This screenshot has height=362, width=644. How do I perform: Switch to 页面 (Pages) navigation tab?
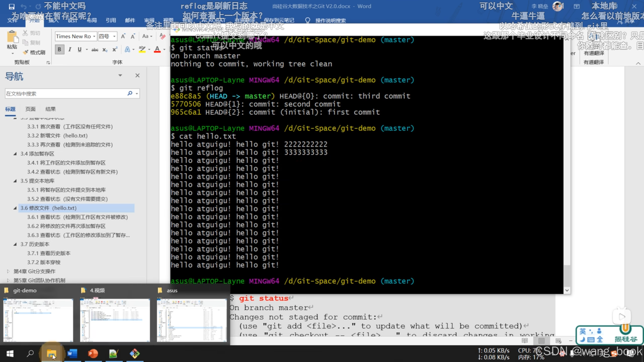(x=31, y=109)
